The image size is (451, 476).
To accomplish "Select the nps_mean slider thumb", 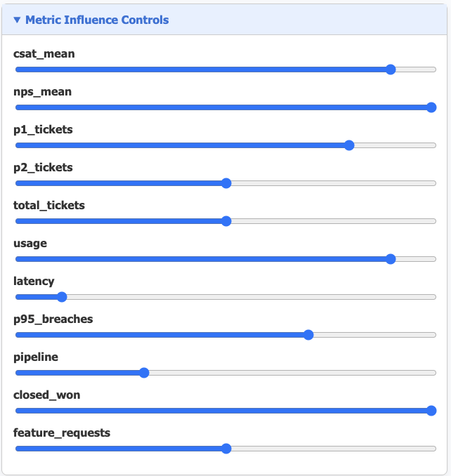I will 431,107.
